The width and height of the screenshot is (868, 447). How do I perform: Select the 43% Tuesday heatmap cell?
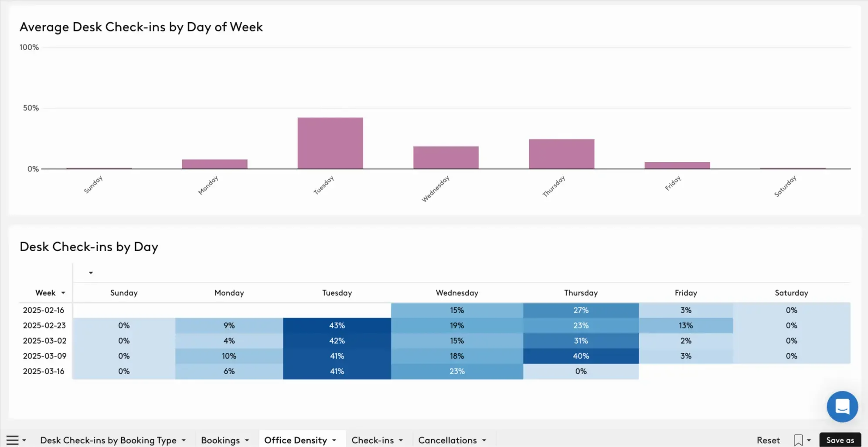click(x=337, y=326)
